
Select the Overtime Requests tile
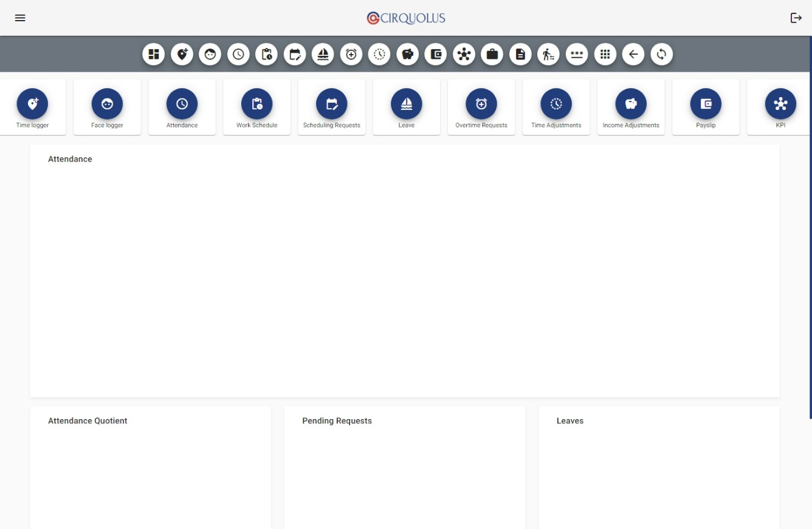(481, 107)
